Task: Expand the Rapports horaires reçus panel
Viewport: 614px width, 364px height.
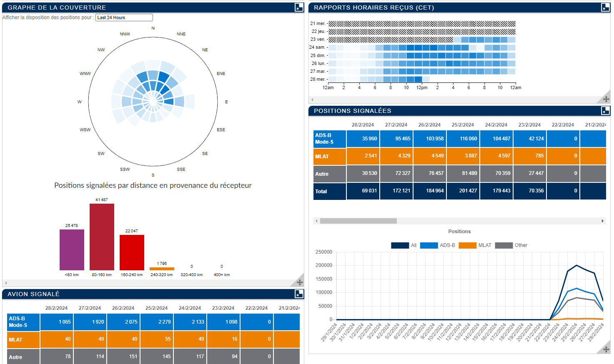Action: [x=605, y=7]
